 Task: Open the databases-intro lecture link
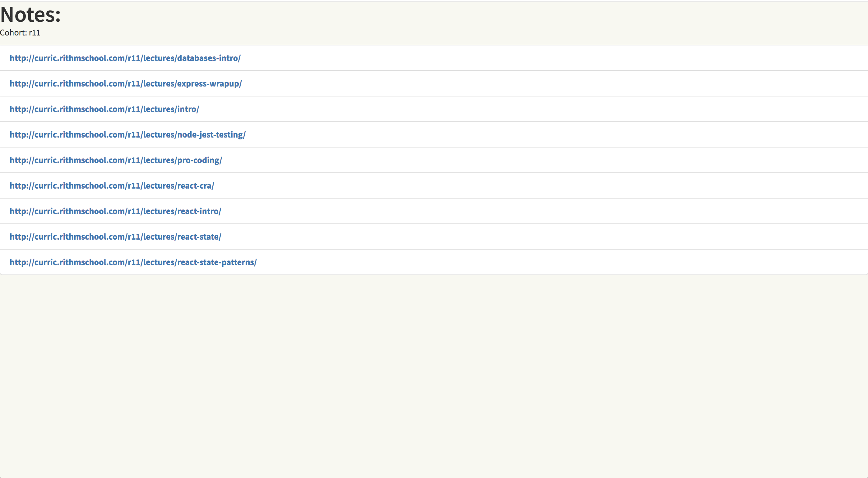point(125,58)
